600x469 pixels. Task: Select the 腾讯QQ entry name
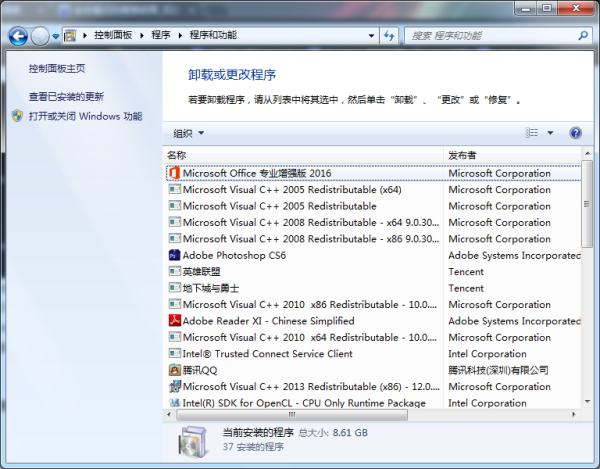(x=200, y=370)
